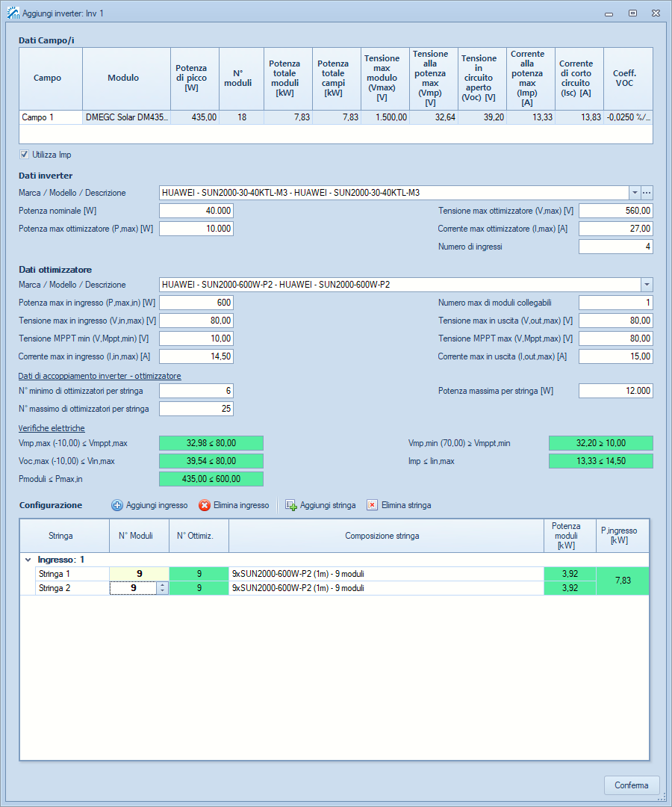Click Potenza massima per stringa field
Image resolution: width=672 pixels, height=807 pixels.
point(615,391)
